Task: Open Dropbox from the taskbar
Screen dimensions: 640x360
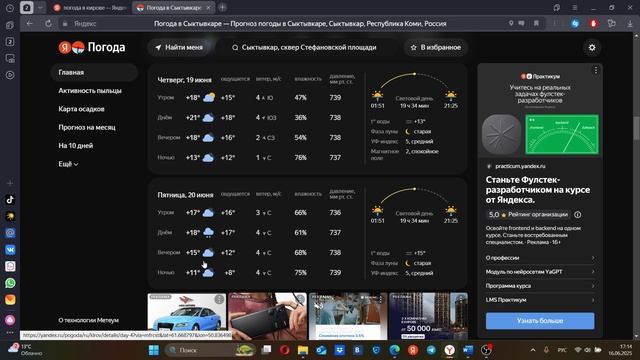Action: (340, 350)
